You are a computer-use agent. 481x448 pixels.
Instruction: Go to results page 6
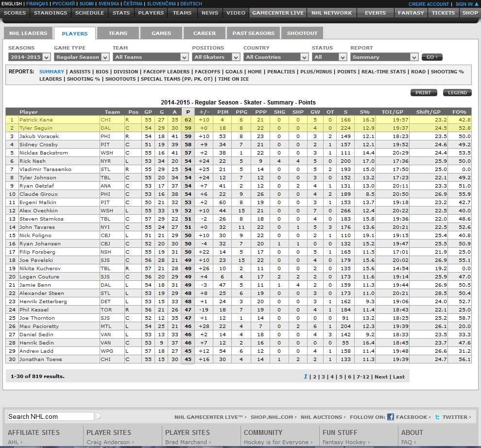[x=349, y=377]
